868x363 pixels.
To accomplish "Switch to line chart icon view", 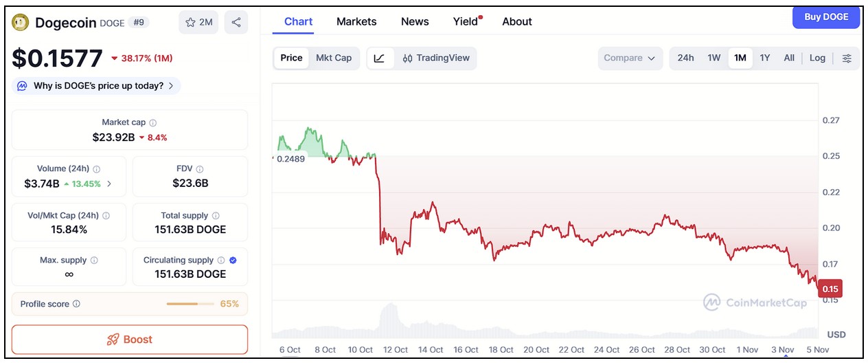I will pos(380,58).
